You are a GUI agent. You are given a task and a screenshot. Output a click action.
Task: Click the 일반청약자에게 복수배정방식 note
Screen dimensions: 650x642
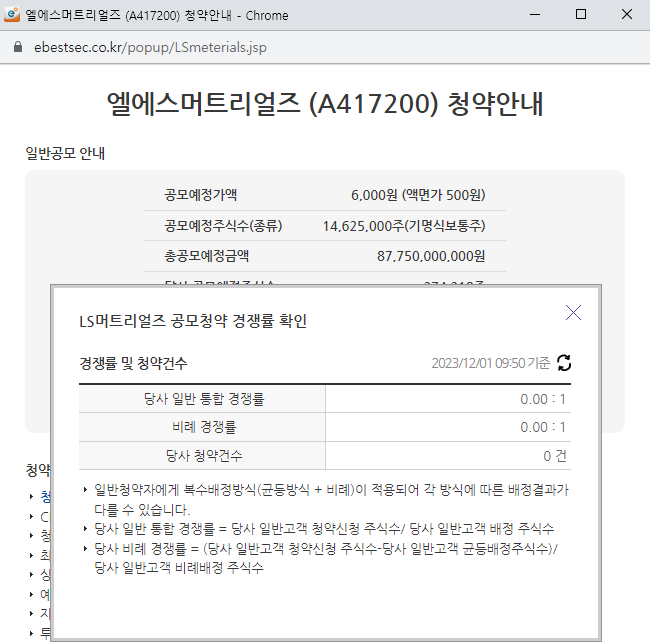332,499
